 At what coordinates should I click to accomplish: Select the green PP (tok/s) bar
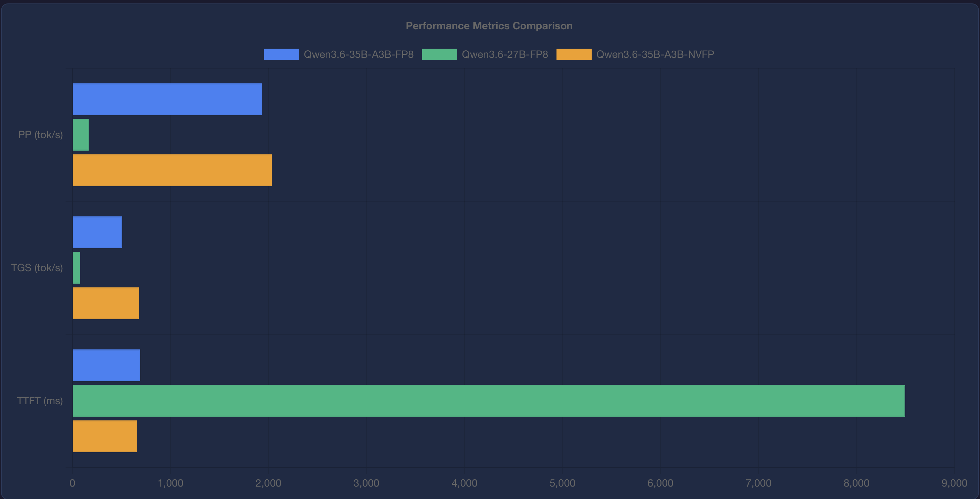[81, 135]
